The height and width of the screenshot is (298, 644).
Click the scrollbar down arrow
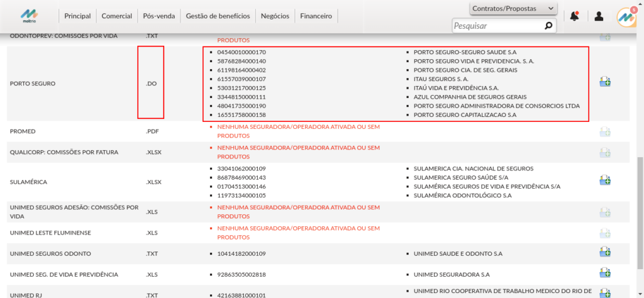640,294
